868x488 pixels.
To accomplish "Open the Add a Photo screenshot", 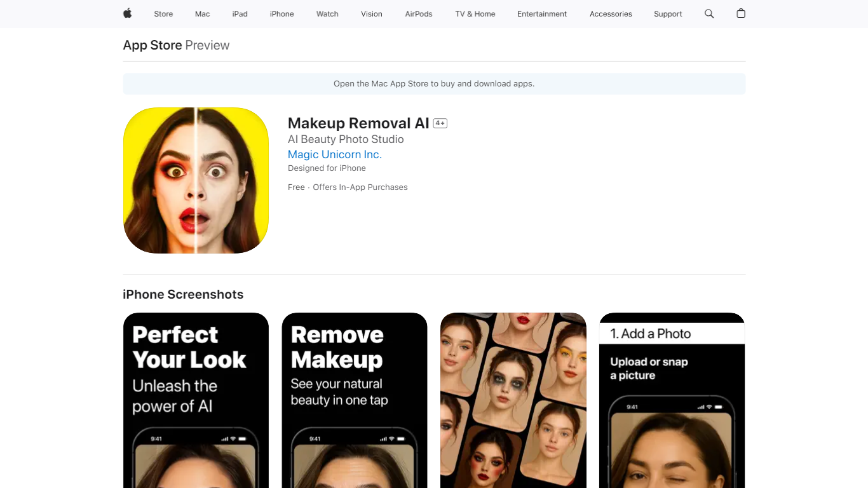I will coord(672,400).
